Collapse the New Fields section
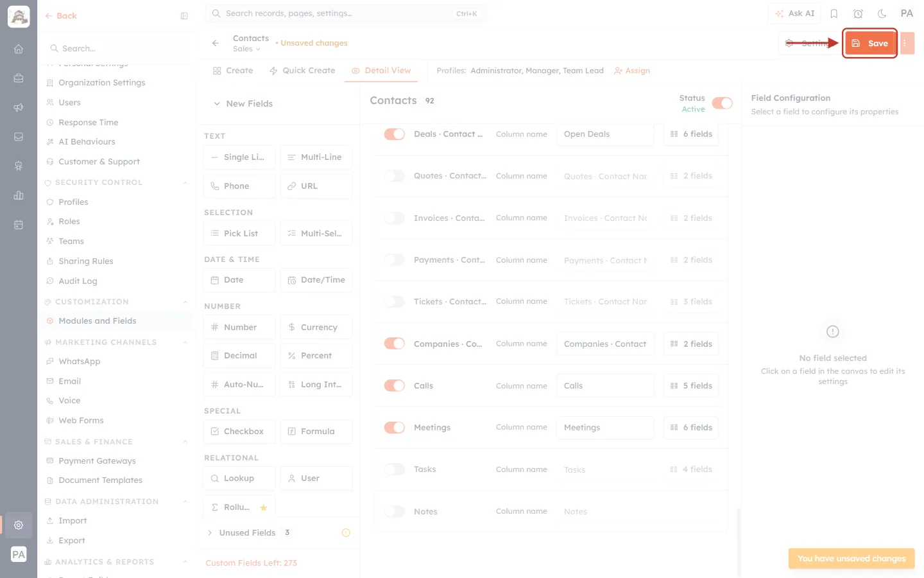Viewport: 924px width, 578px height. (217, 103)
